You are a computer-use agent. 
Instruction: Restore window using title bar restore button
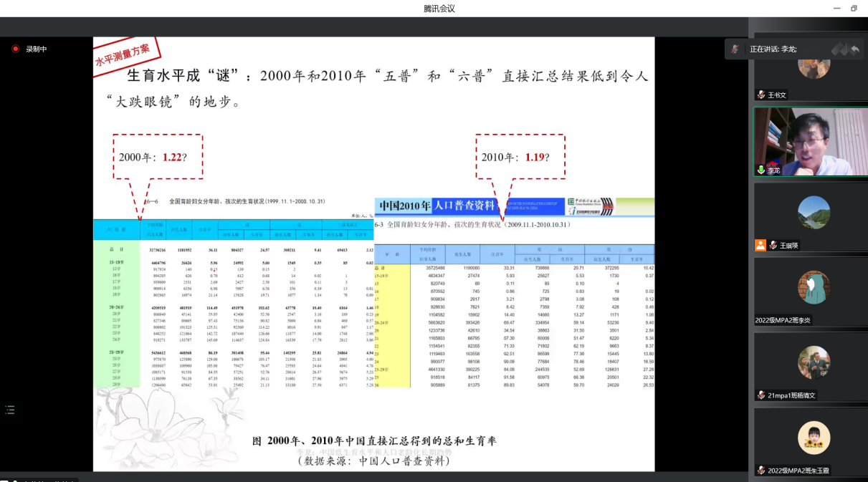point(854,9)
